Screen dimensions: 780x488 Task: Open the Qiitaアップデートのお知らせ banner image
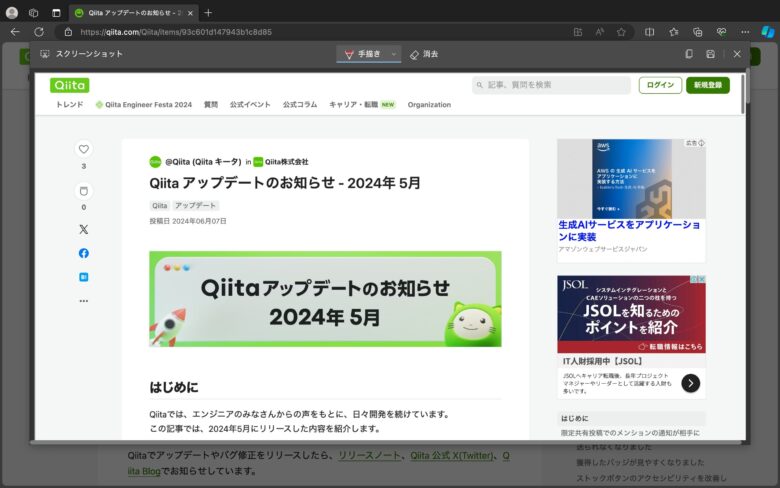[325, 299]
